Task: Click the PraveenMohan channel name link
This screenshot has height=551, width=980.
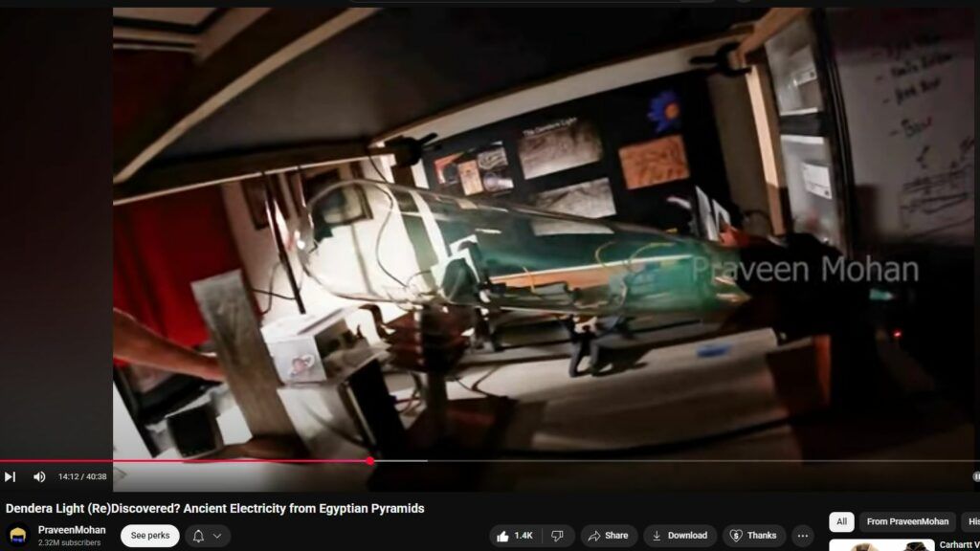Action: pos(72,530)
